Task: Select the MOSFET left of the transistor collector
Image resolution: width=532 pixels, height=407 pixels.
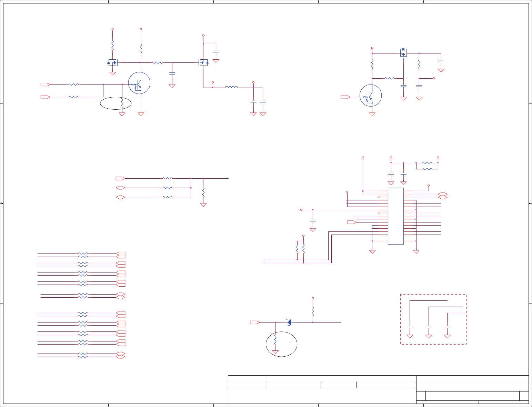Action: pos(113,62)
